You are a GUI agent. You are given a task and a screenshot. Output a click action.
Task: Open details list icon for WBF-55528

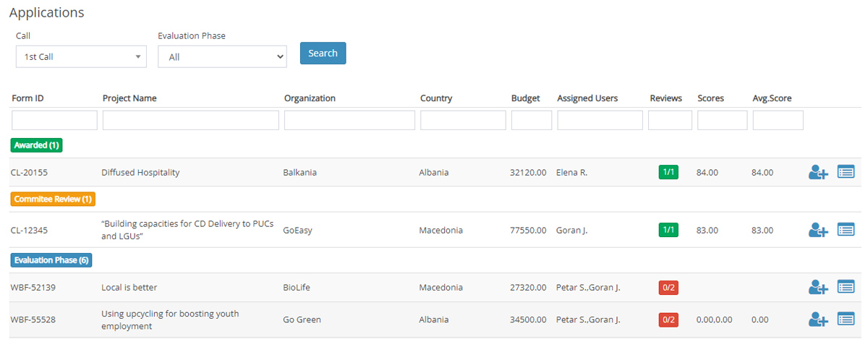click(846, 319)
